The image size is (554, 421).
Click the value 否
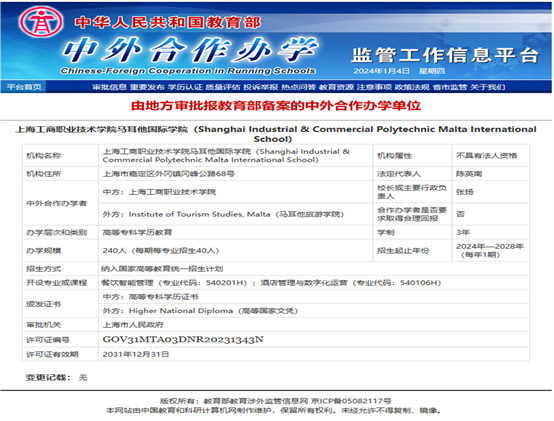click(x=460, y=214)
